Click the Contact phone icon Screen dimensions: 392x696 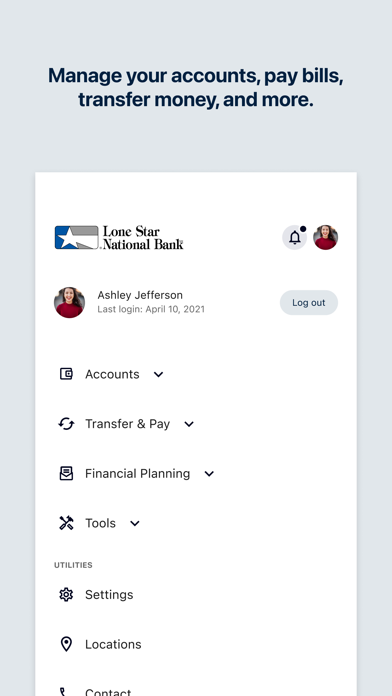tap(64, 692)
